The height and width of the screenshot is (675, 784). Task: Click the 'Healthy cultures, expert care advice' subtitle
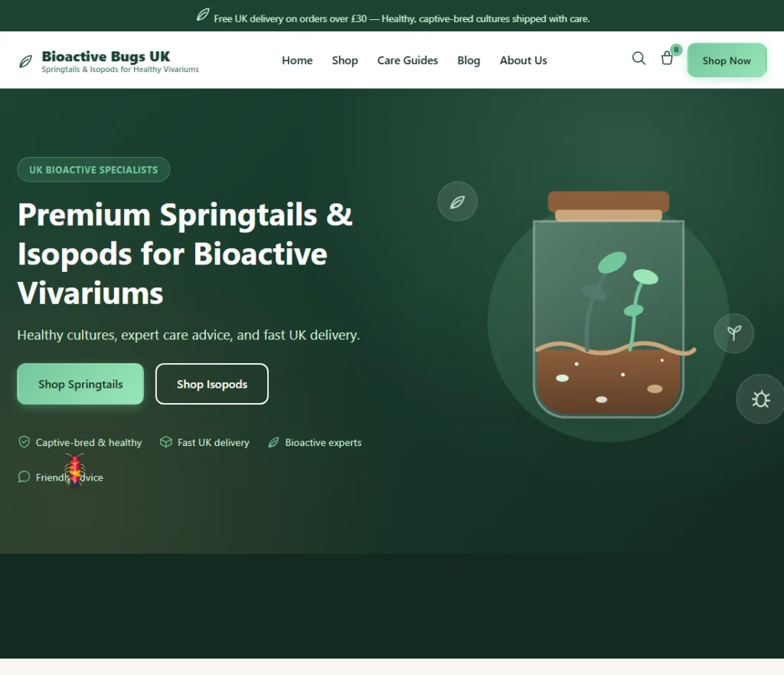click(188, 335)
